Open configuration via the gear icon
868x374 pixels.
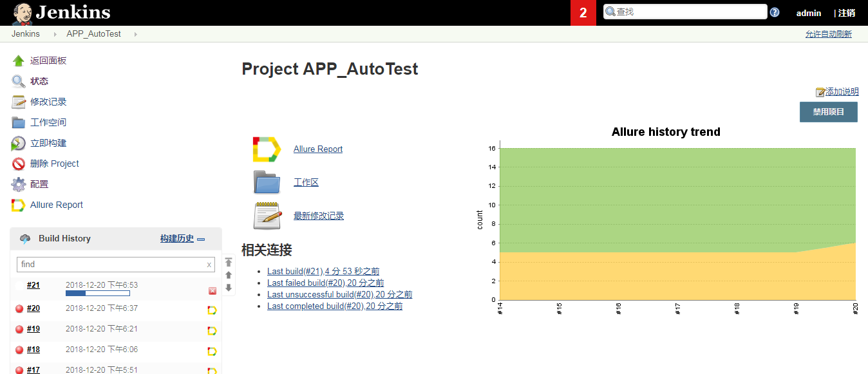coord(18,185)
